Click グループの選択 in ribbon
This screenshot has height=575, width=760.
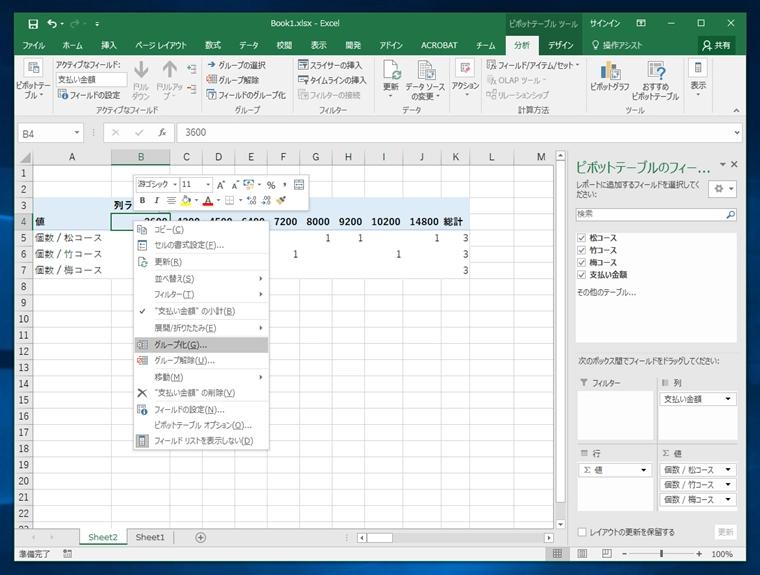pyautogui.click(x=237, y=64)
